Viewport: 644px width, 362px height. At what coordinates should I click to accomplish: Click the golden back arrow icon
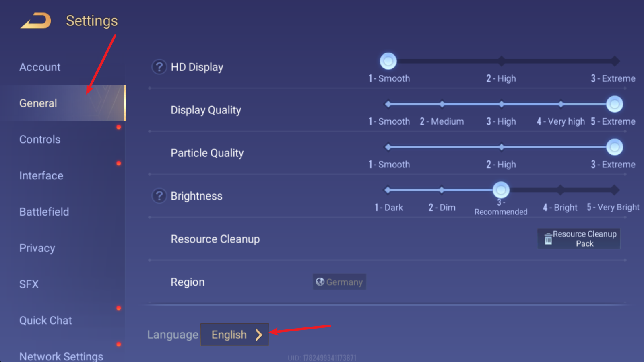pos(36,21)
